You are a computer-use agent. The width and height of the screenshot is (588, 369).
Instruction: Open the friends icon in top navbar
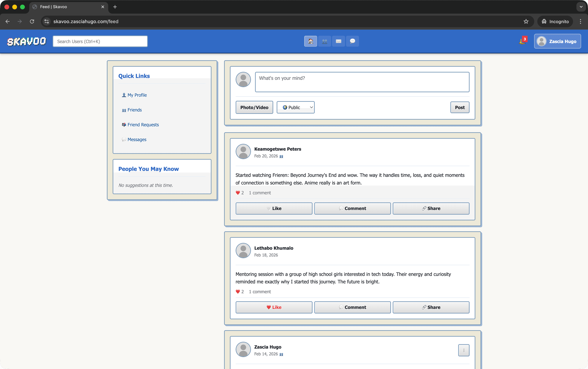324,41
